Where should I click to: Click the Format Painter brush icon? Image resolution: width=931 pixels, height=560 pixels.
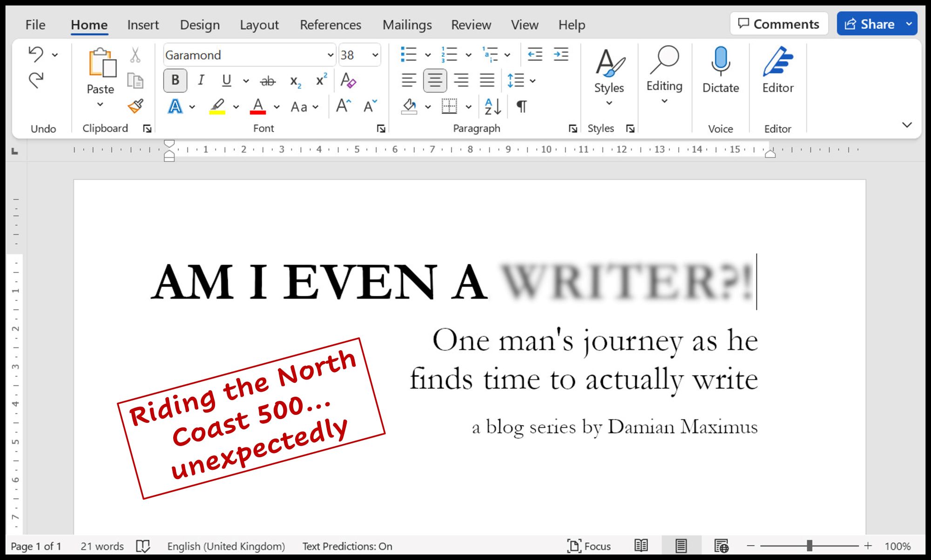[135, 106]
